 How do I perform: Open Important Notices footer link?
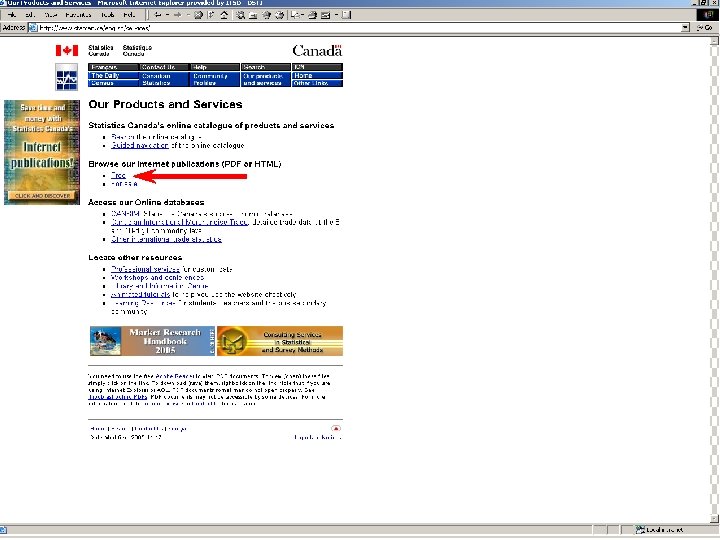(x=317, y=437)
